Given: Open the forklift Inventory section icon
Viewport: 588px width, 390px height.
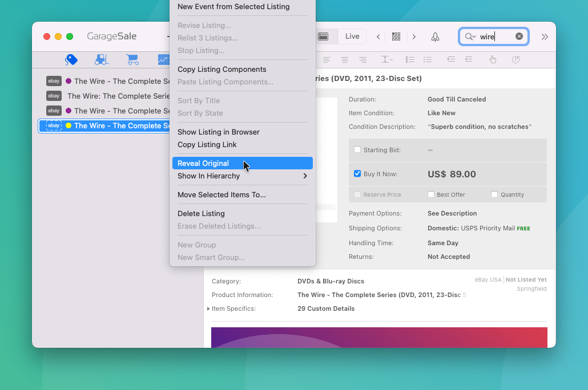Looking at the screenshot, I should coord(102,59).
